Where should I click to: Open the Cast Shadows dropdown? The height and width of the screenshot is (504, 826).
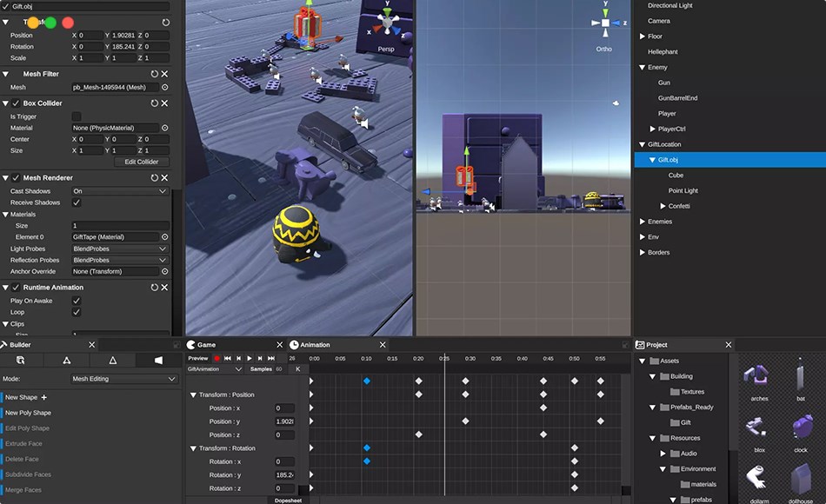click(x=122, y=190)
